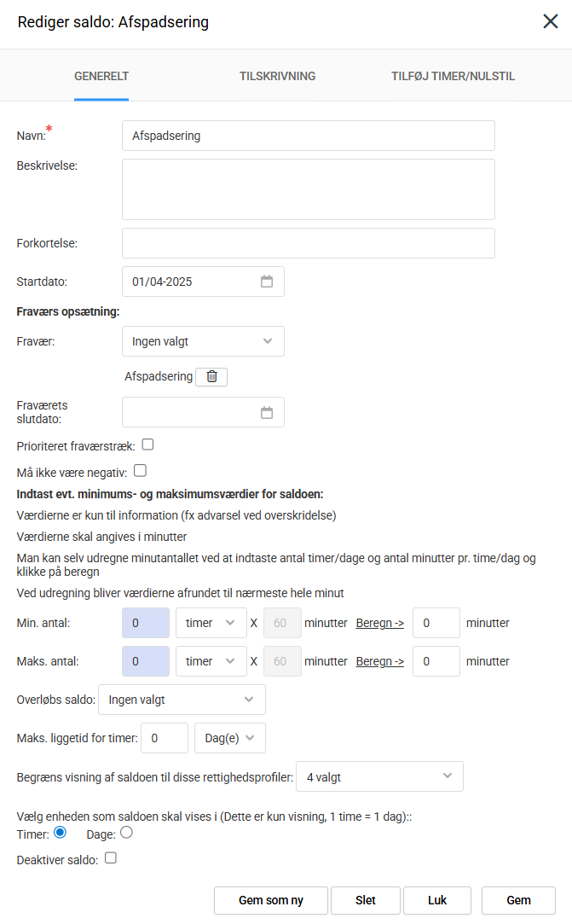Enable Prioriteret fraværstræk checkbox
572x924 pixels.
[x=147, y=445]
